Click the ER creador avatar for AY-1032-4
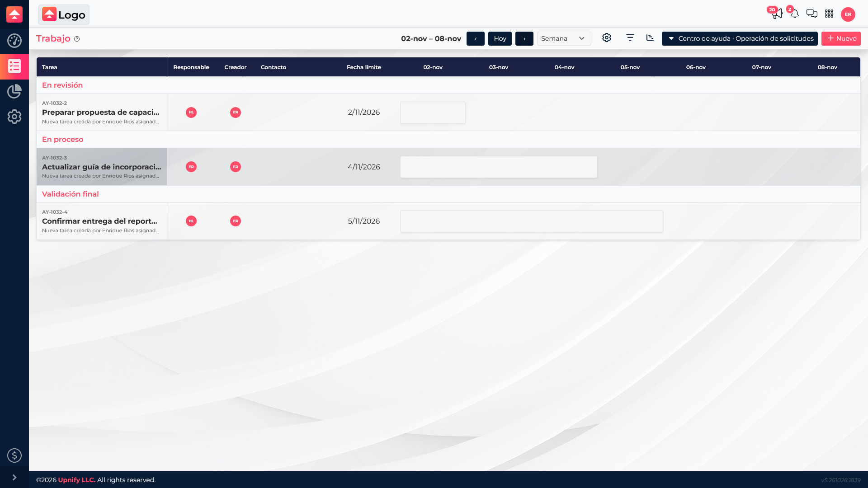Viewport: 868px width, 488px height. [236, 221]
